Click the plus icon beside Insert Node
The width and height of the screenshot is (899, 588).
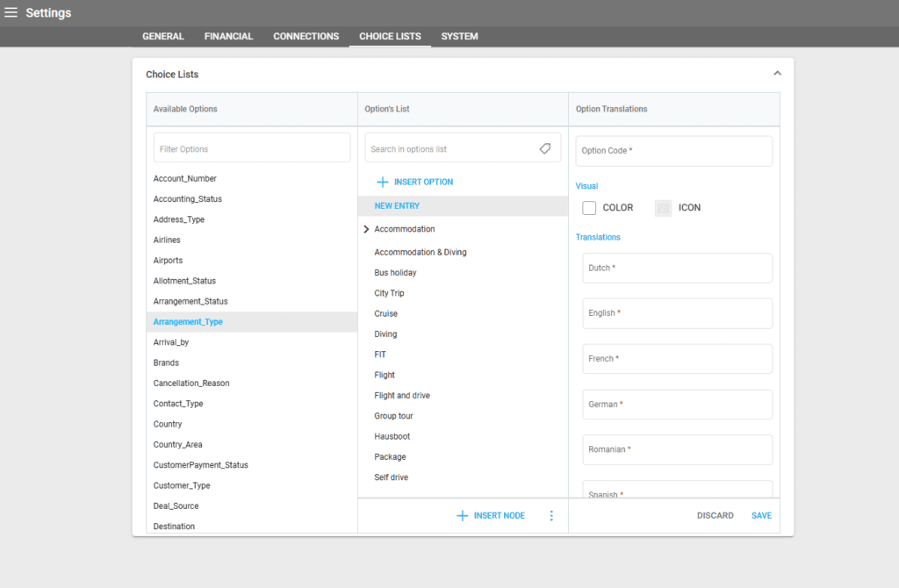[462, 515]
